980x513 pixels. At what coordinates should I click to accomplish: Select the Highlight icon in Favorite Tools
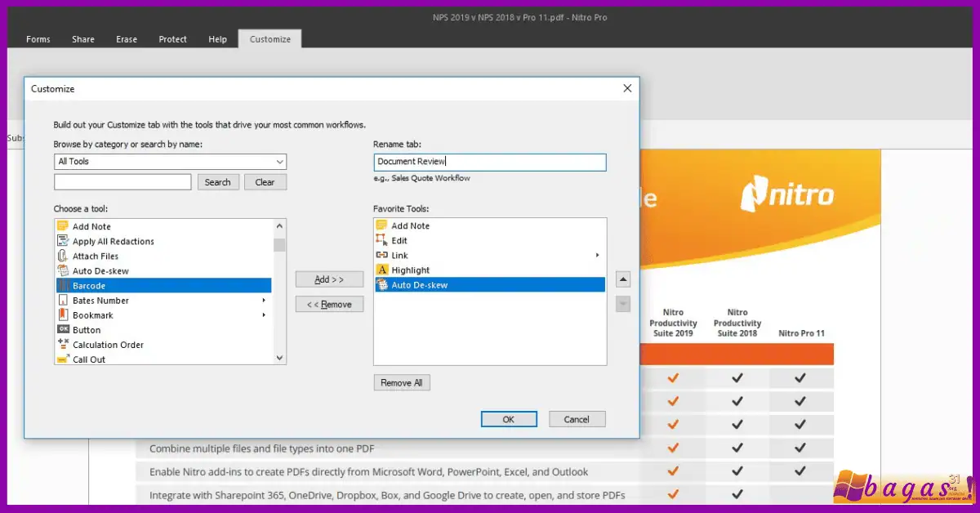click(381, 270)
